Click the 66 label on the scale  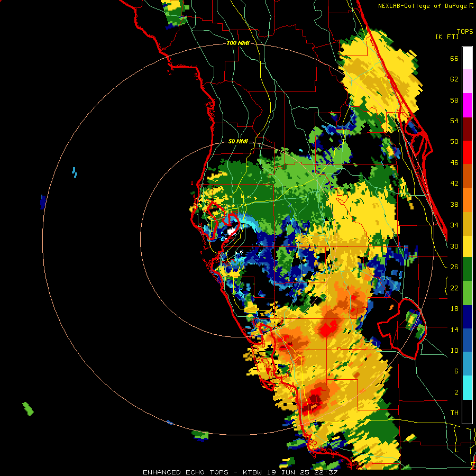point(454,59)
